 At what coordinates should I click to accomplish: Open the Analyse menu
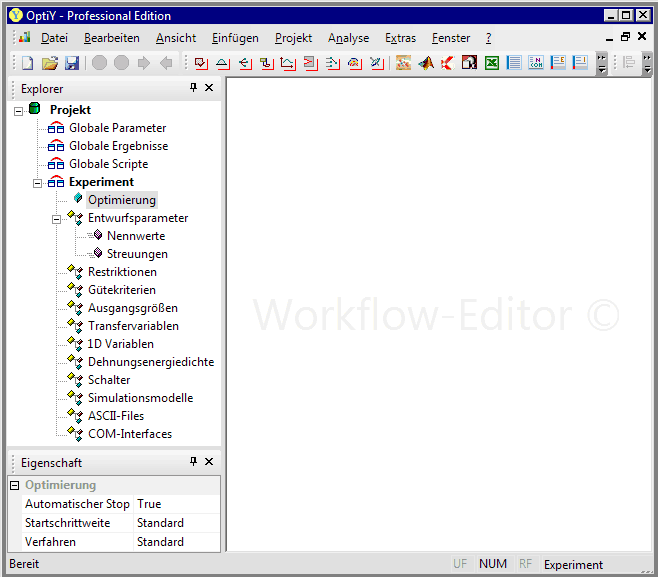[x=348, y=38]
